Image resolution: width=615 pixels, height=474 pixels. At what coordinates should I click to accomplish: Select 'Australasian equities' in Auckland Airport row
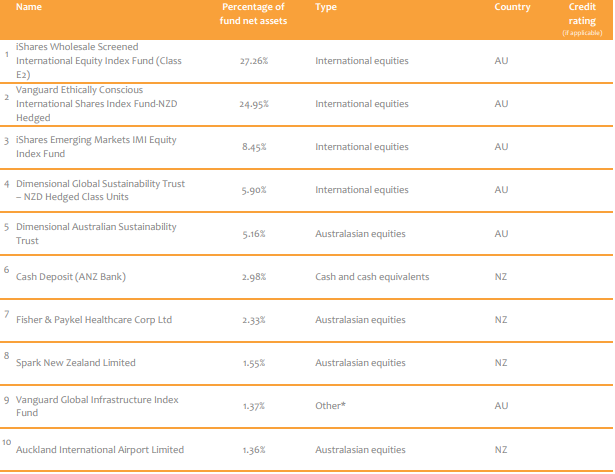360,450
